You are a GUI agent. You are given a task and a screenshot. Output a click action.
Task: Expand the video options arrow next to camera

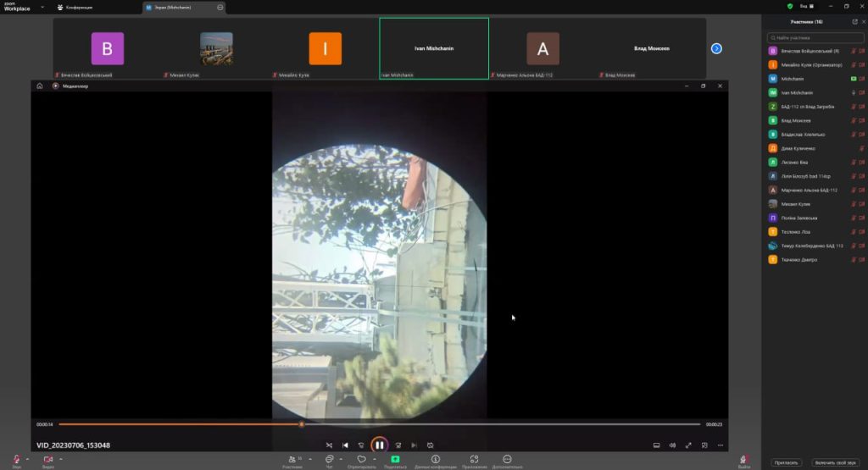click(60, 458)
